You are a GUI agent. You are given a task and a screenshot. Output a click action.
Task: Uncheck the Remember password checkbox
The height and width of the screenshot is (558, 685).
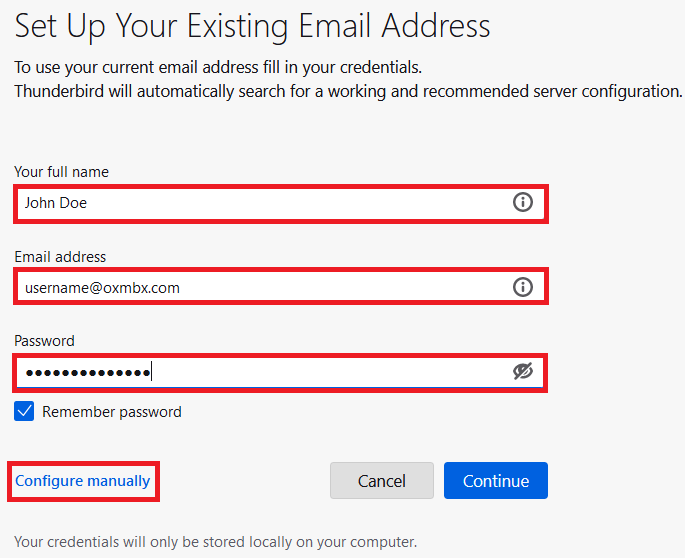coord(25,411)
